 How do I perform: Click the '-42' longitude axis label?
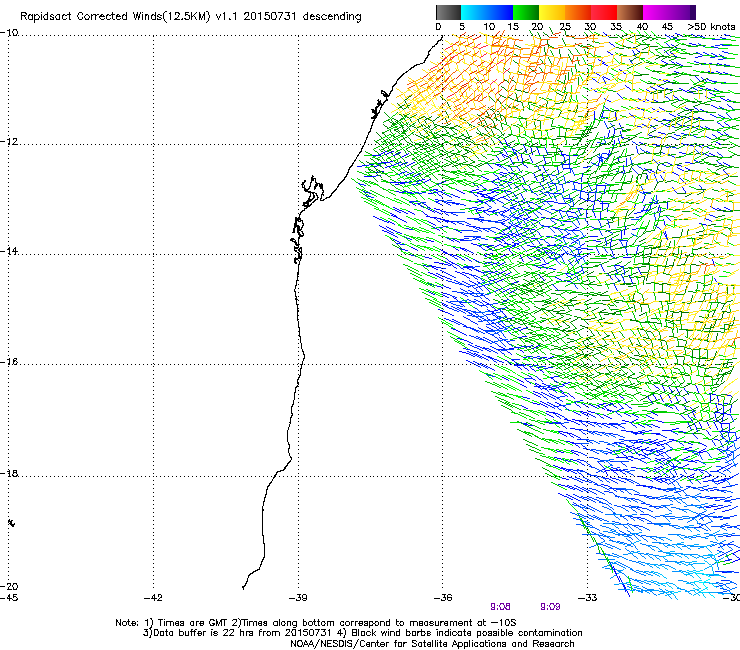[x=153, y=598]
